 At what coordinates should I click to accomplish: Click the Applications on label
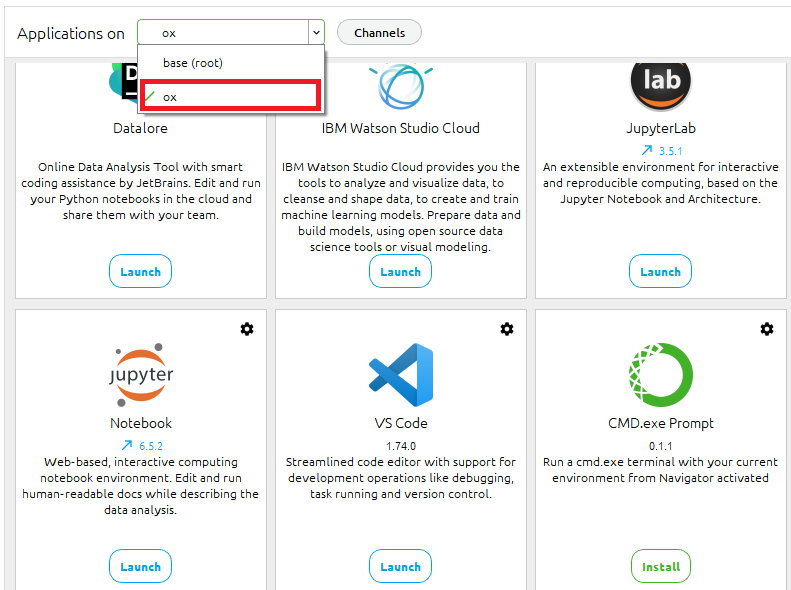click(71, 33)
